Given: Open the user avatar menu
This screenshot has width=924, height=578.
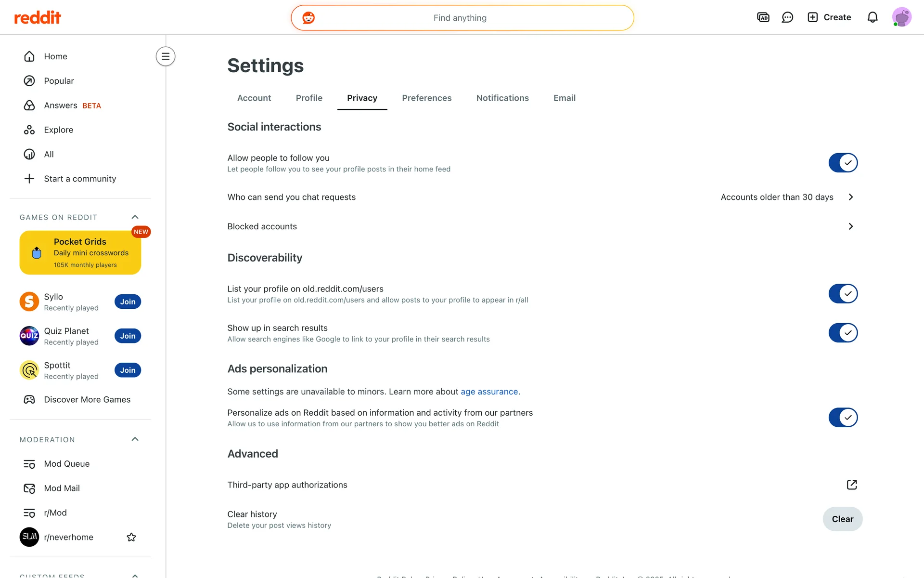Looking at the screenshot, I should (901, 17).
